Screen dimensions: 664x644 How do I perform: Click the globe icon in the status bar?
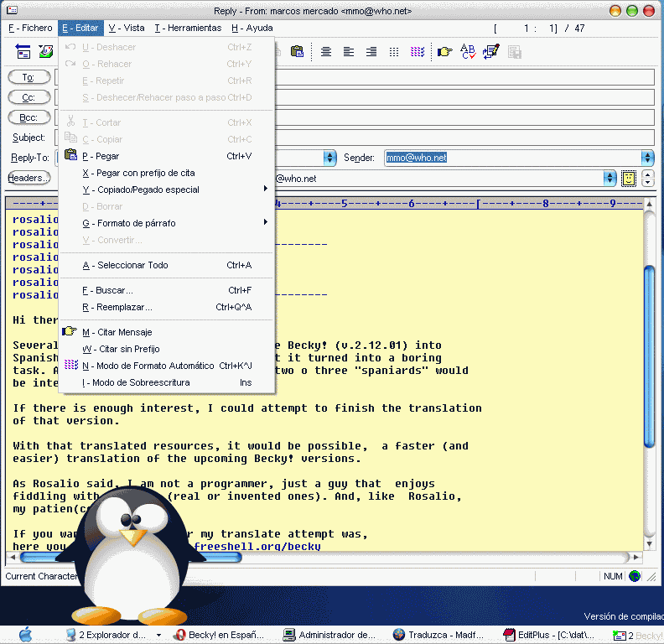coord(635,576)
